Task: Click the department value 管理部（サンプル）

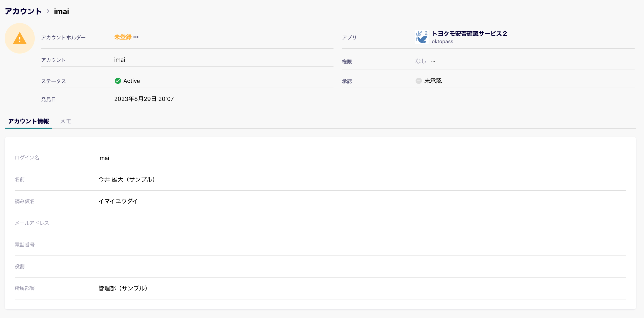Action: tap(123, 288)
